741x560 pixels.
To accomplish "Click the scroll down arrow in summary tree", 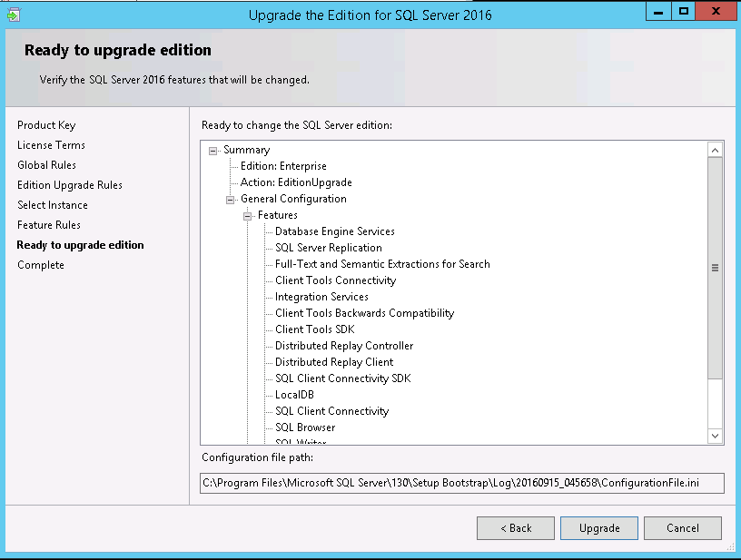I will (715, 436).
